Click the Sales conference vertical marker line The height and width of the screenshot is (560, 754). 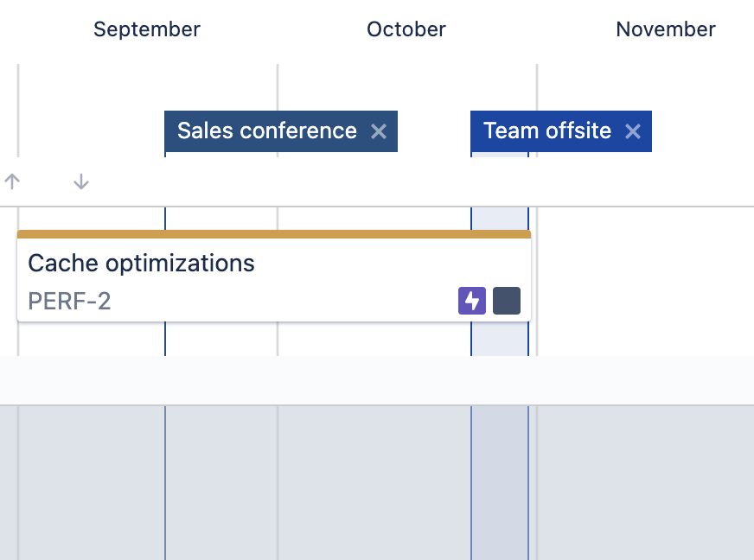point(165,339)
